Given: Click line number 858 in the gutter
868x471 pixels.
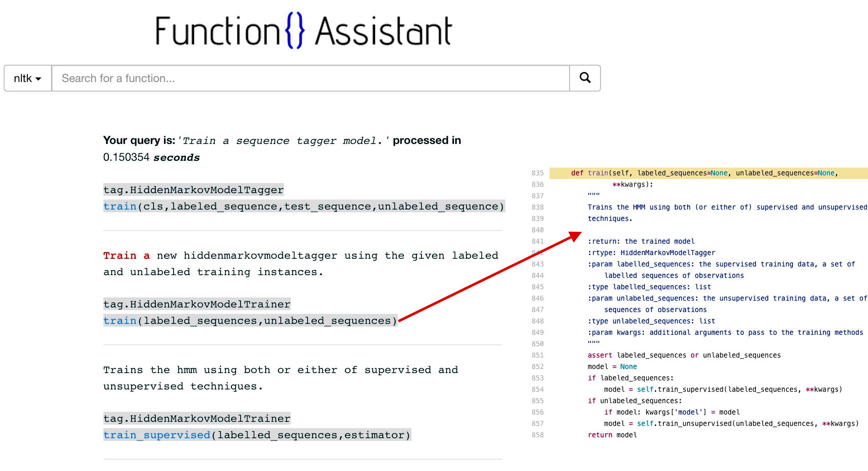Looking at the screenshot, I should point(538,435).
